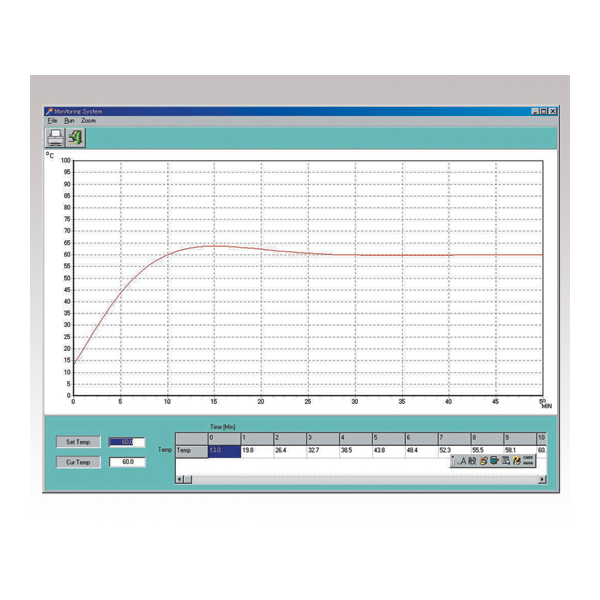Click the IME dictionary tool icon
Screen dimensions: 600x600
coord(494,461)
